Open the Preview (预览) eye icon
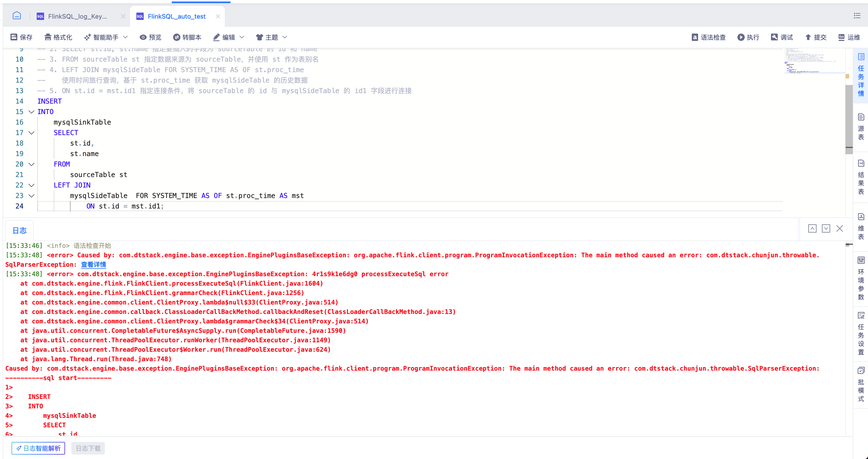The image size is (868, 459). (143, 37)
